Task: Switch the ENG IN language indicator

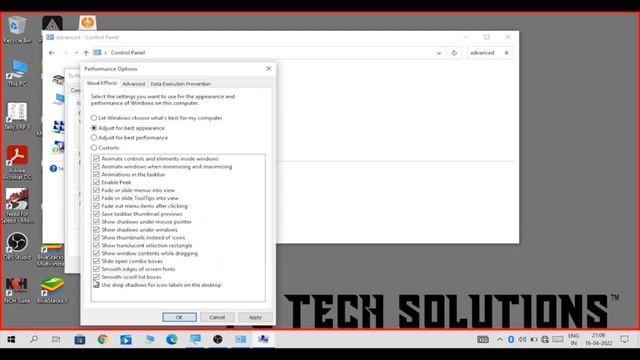Action: pos(573,339)
